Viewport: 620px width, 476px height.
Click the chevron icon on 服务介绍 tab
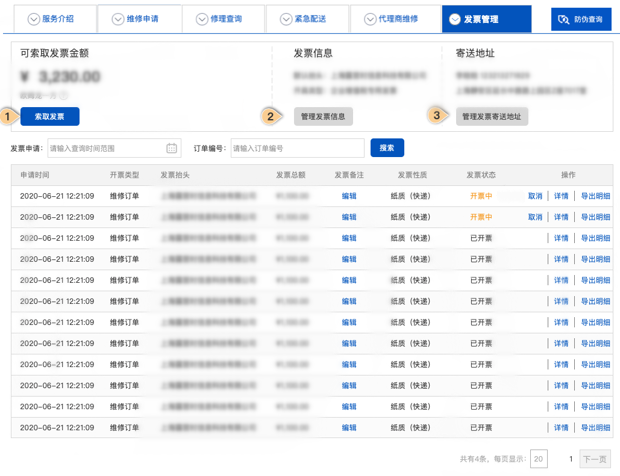(x=34, y=19)
